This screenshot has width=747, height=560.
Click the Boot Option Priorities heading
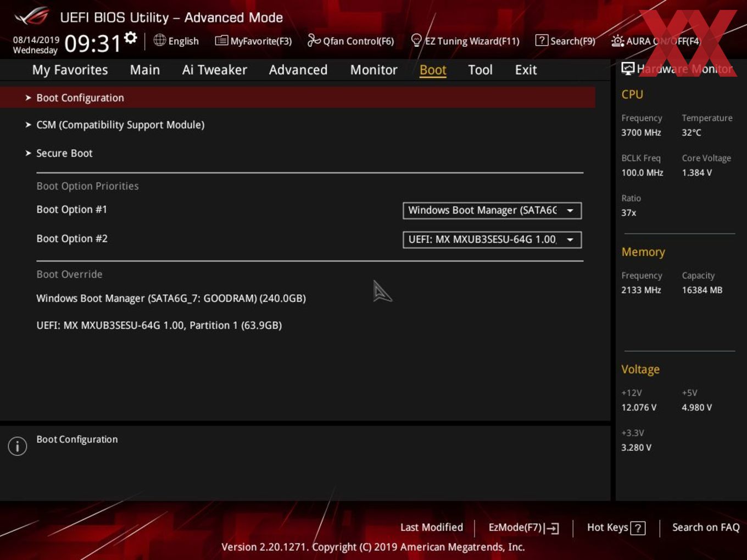(x=87, y=186)
